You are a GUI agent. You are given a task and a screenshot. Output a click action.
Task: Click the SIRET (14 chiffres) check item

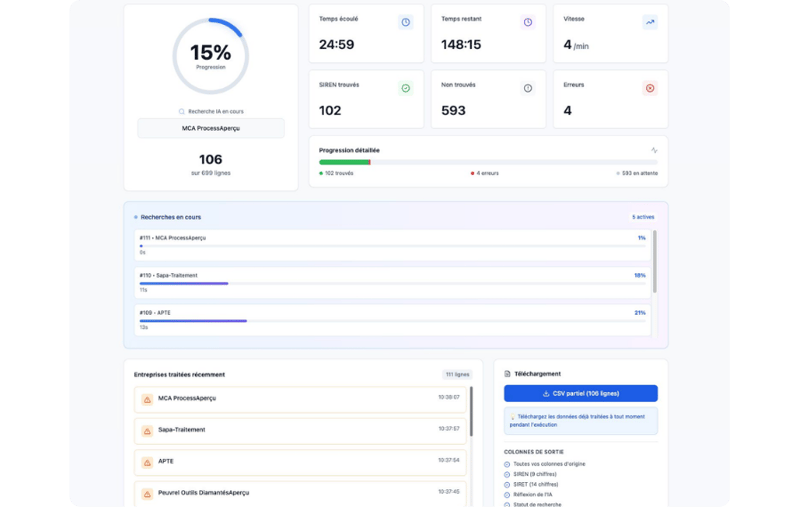tap(507, 484)
